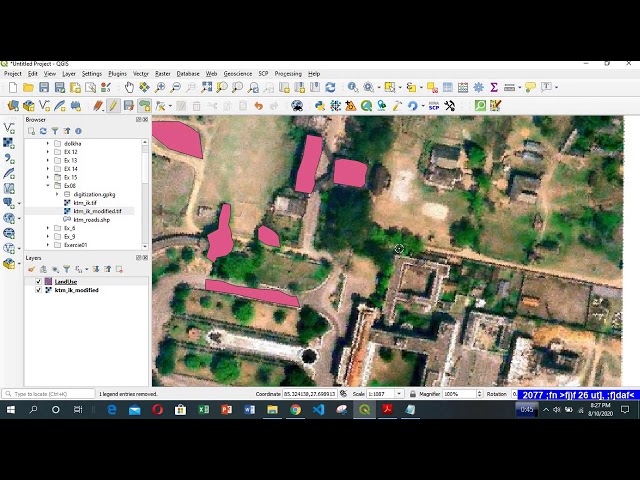Open the crossed hammers tools icon
This screenshot has width=640, height=480.
click(449, 106)
